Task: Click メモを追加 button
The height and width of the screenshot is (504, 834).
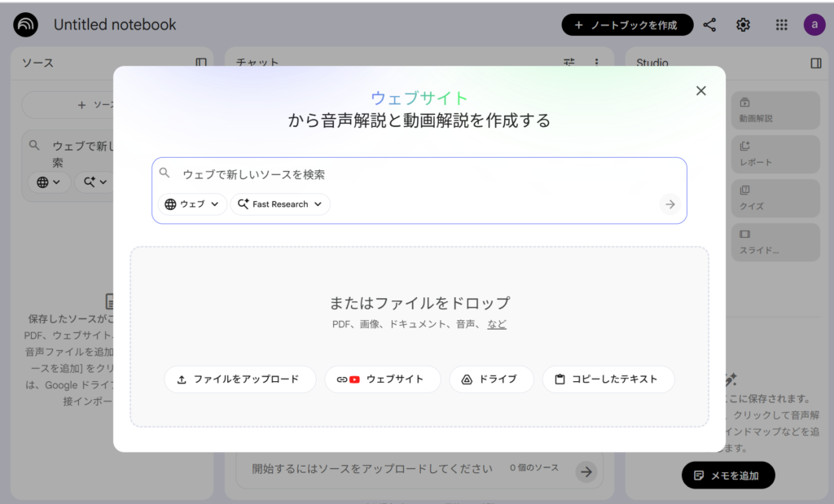Action: point(728,476)
